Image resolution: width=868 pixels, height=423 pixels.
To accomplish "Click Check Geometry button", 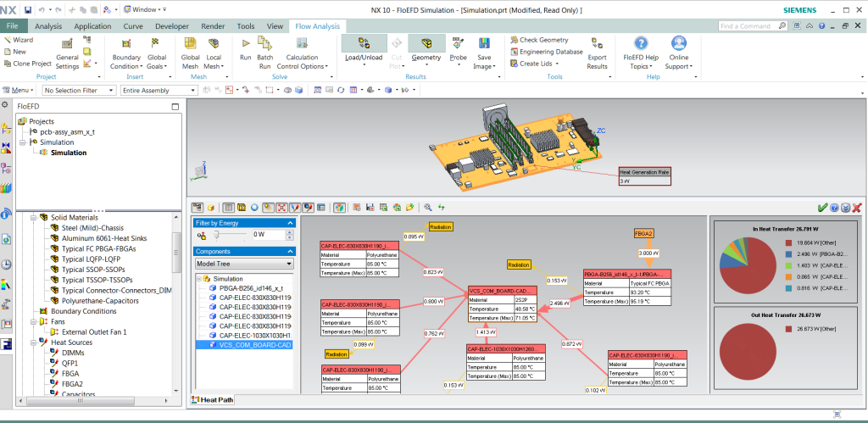I will (538, 40).
